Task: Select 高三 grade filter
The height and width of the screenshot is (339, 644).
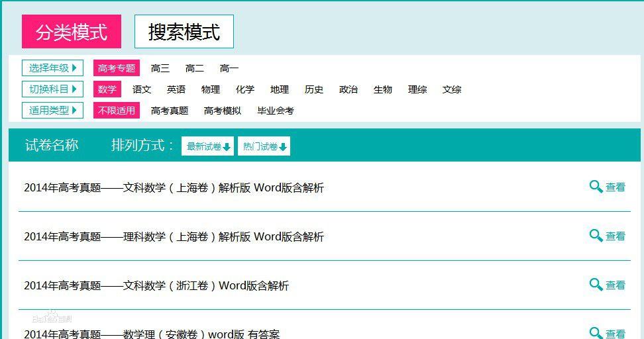Action: pos(160,68)
